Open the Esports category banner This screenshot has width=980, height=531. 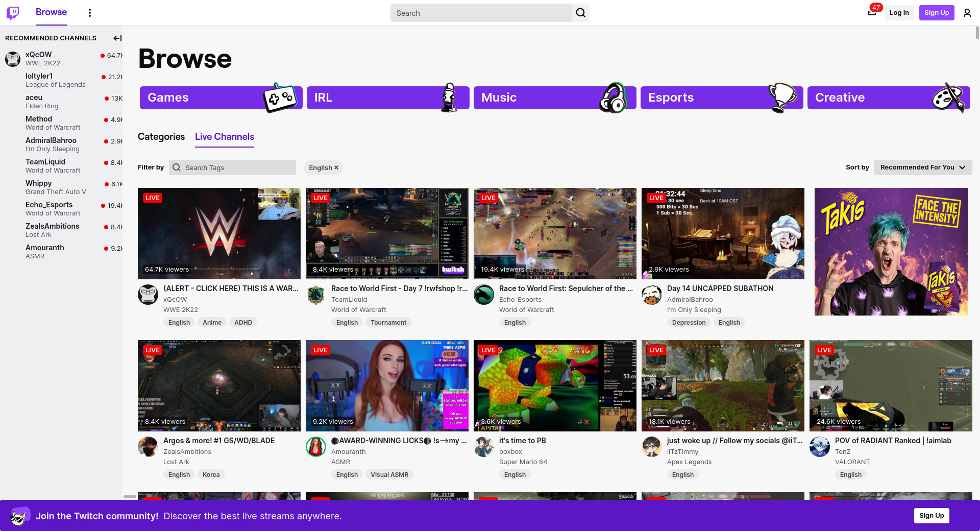[x=721, y=98]
